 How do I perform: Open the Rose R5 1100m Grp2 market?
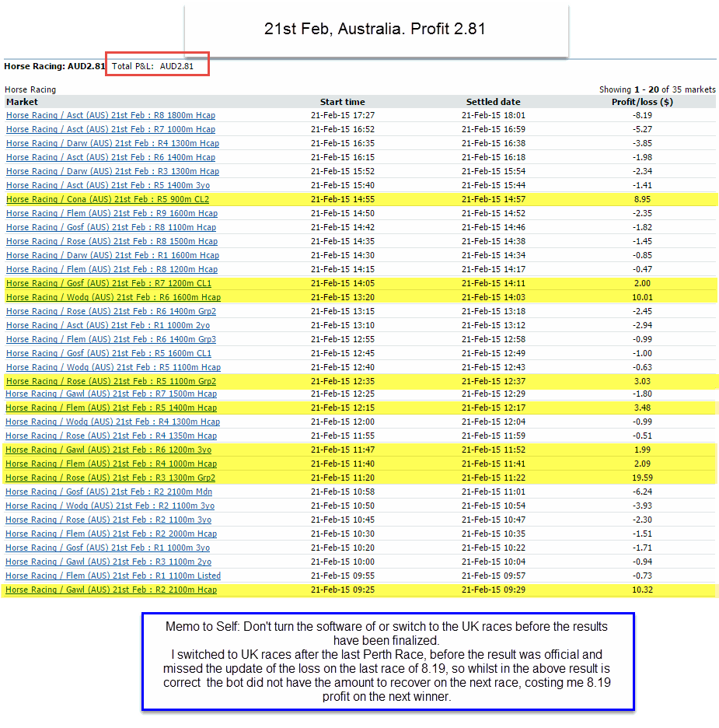(x=111, y=381)
